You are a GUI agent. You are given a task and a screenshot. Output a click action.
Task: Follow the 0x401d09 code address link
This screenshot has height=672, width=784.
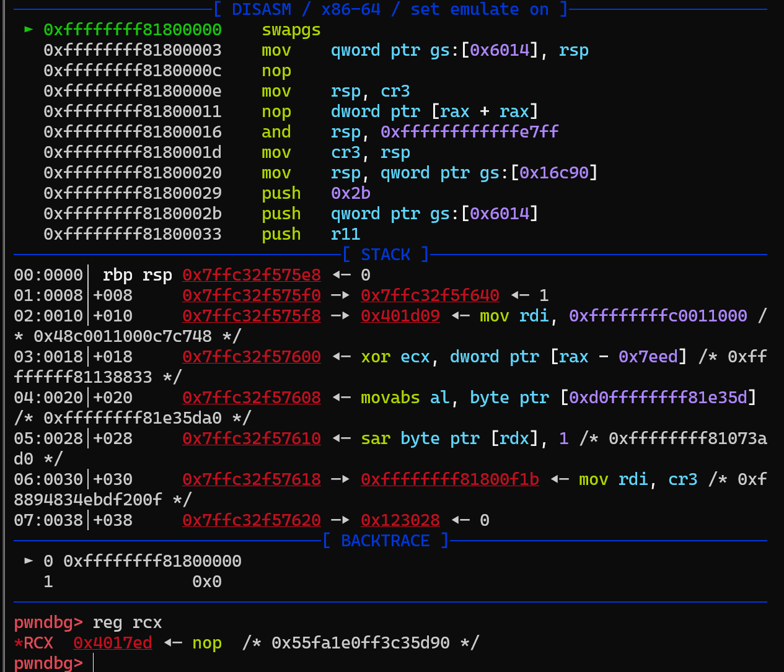tap(400, 316)
